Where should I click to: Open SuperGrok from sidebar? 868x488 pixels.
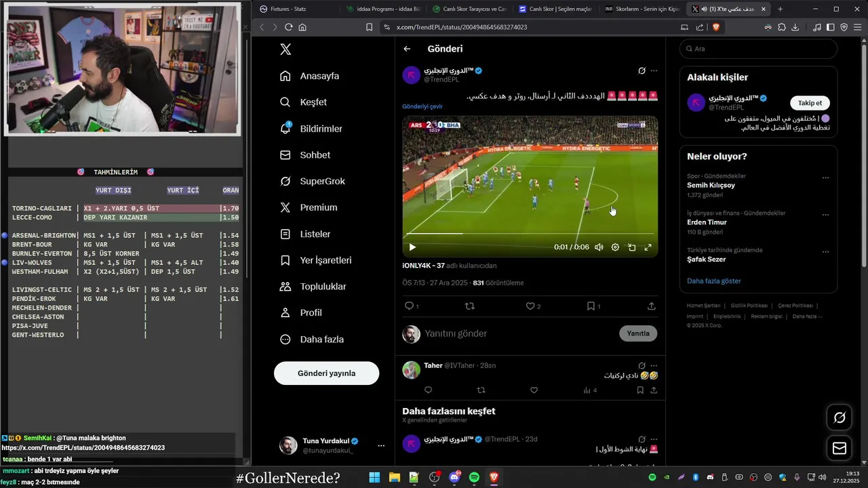313,182
